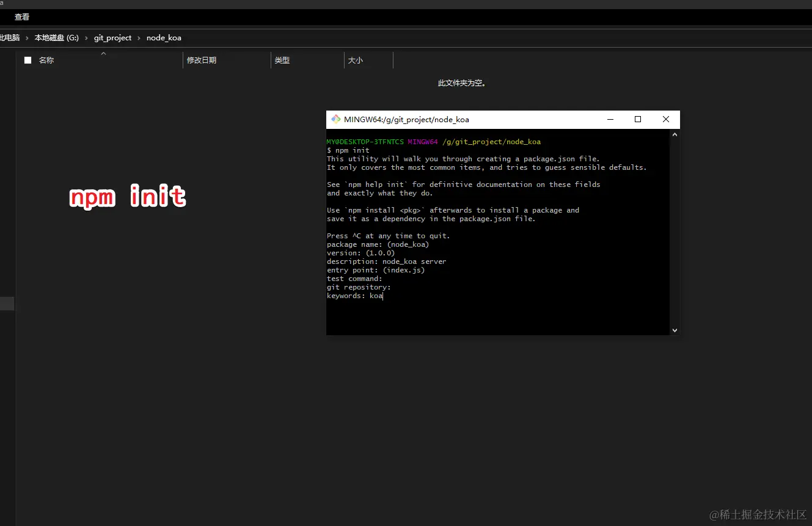Toggle the sort arrow above the 名称 column
The width and height of the screenshot is (812, 526).
pyautogui.click(x=103, y=54)
